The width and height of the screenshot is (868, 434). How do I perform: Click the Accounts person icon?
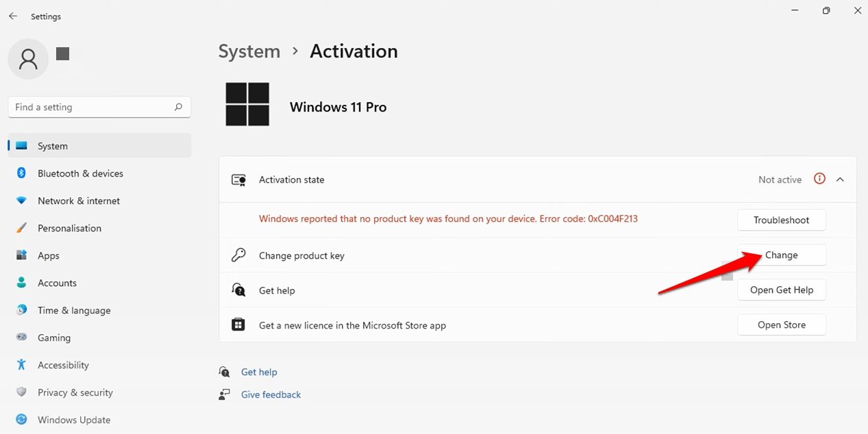coord(21,283)
